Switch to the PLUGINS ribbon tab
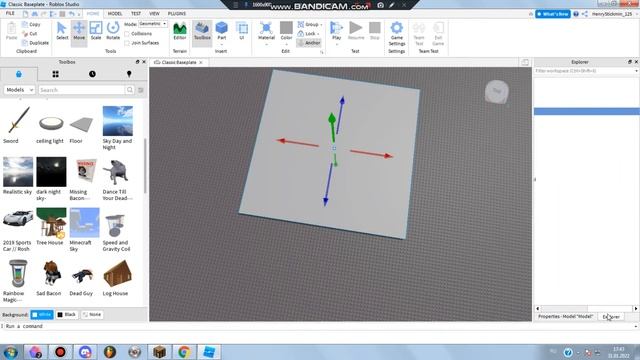This screenshot has height=360, width=640. coord(177,13)
